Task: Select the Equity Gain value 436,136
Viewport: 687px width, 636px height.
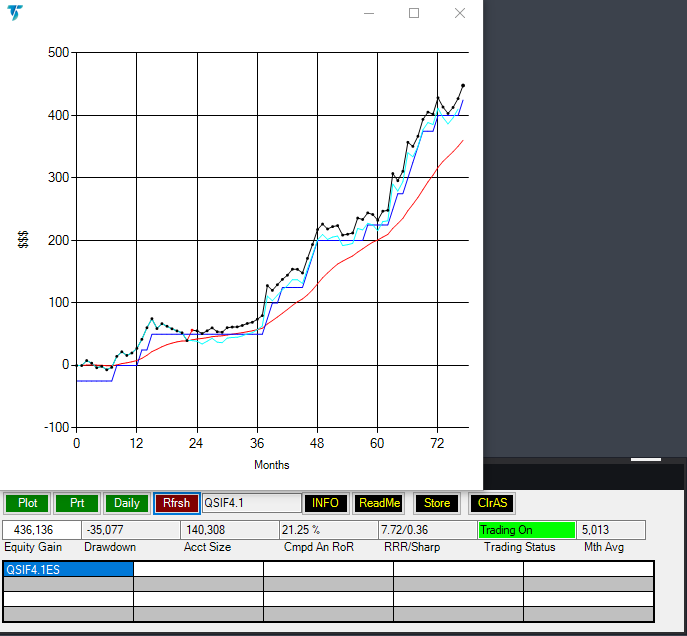Action: coord(41,530)
